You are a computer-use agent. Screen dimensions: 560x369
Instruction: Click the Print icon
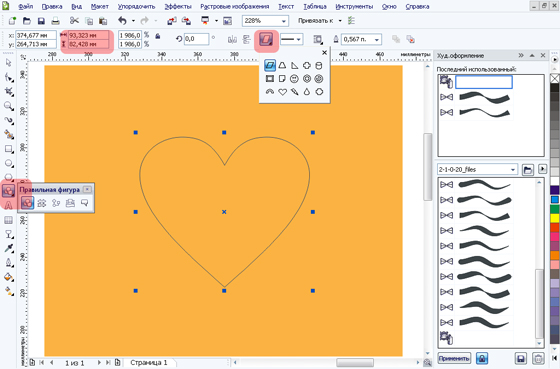click(x=55, y=21)
